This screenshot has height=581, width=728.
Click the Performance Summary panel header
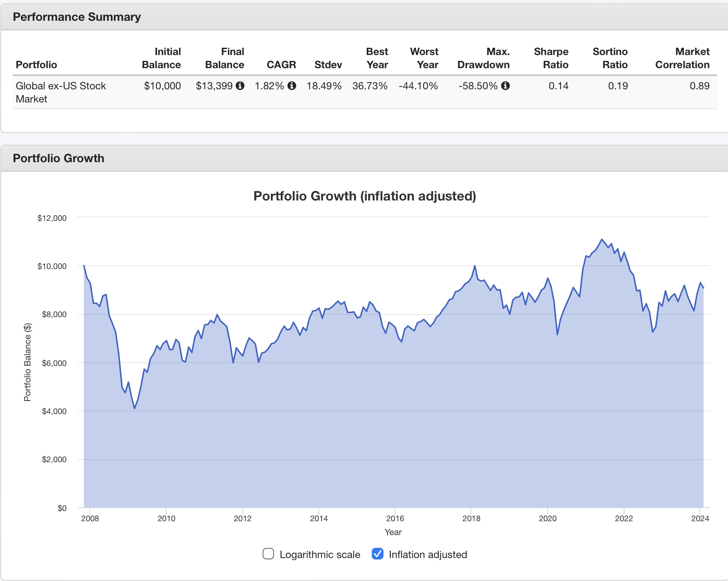tap(77, 17)
